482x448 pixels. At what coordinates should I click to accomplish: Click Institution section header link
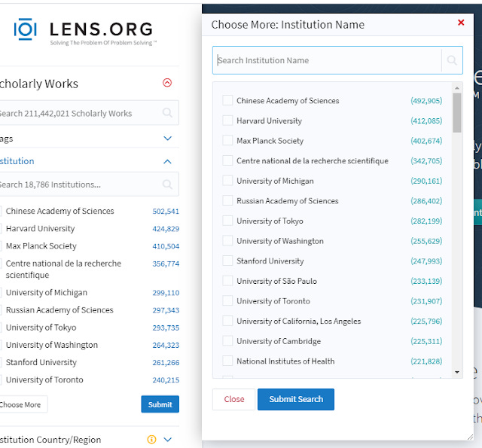click(x=17, y=161)
